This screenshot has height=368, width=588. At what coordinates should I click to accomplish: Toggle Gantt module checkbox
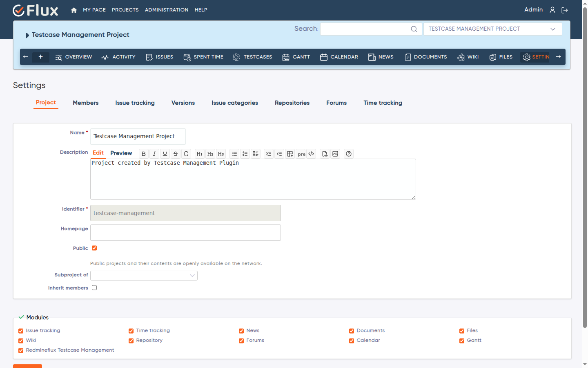coord(462,341)
